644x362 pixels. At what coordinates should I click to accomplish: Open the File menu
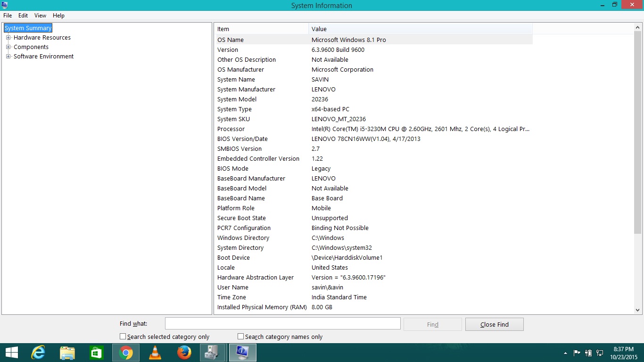point(8,16)
